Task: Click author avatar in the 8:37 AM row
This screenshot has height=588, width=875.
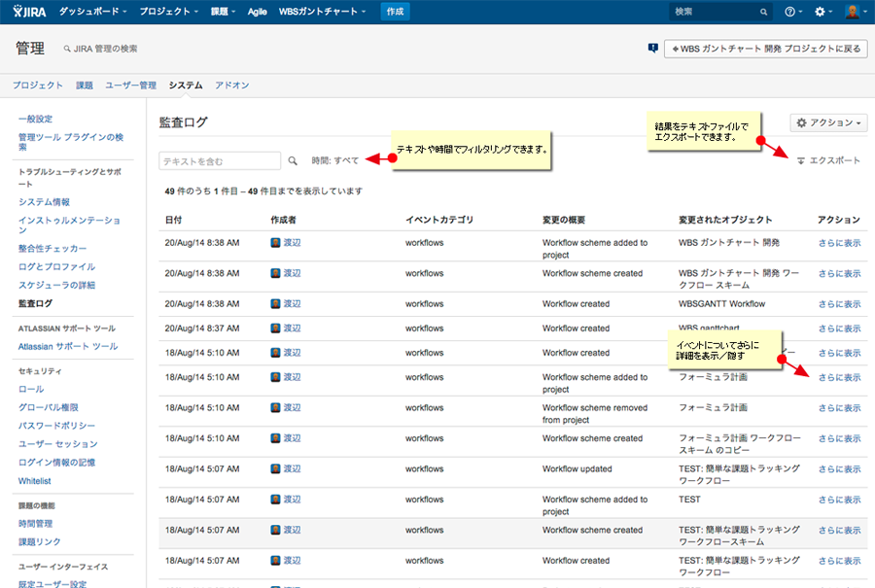Action: pos(275,329)
